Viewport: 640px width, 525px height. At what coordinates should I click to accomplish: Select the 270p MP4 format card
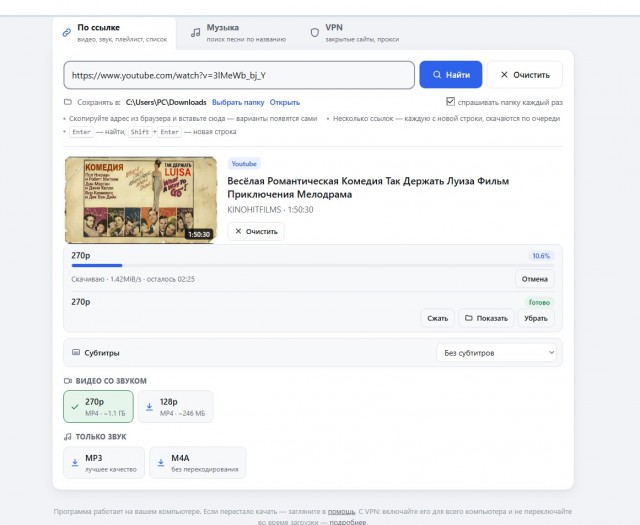tap(98, 407)
